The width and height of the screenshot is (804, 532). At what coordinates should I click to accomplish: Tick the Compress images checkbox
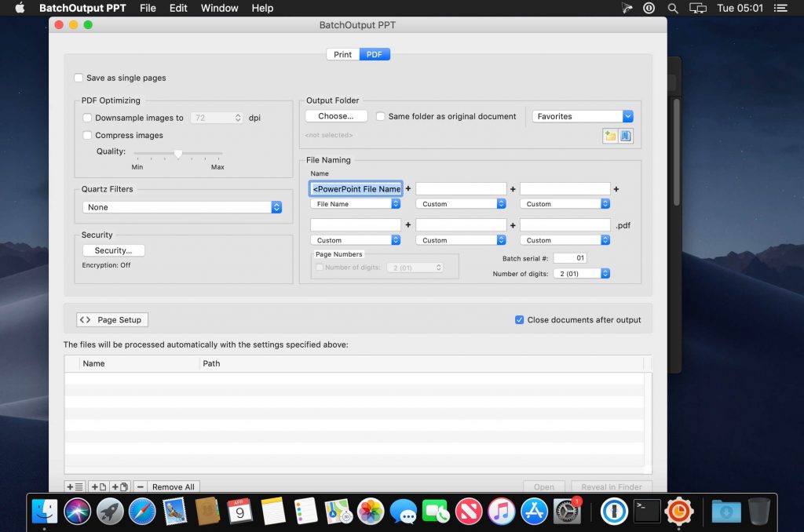pos(87,135)
